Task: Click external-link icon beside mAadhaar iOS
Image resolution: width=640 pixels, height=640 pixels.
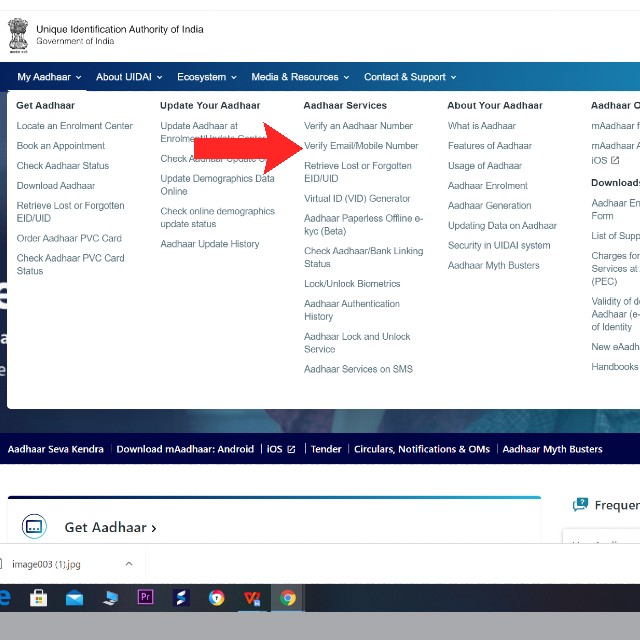Action: (615, 160)
